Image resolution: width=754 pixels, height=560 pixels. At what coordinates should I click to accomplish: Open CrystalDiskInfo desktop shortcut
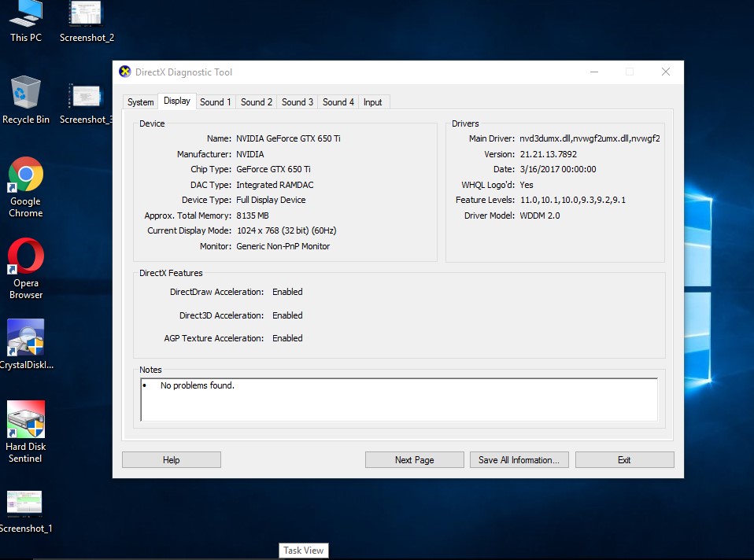[x=26, y=339]
